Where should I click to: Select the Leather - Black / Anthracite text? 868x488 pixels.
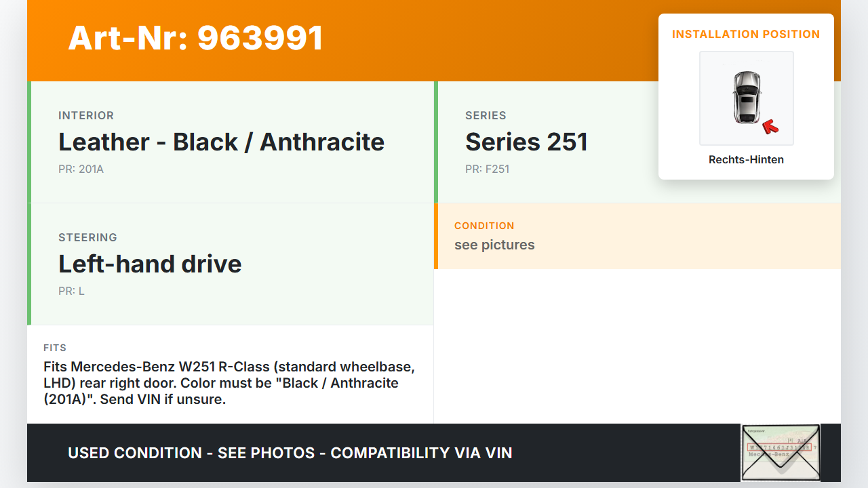pos(221,142)
